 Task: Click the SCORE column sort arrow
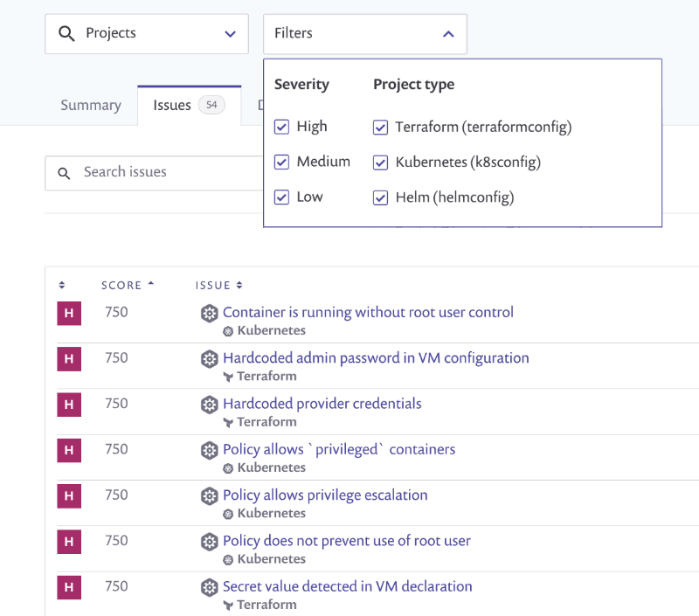tap(150, 284)
